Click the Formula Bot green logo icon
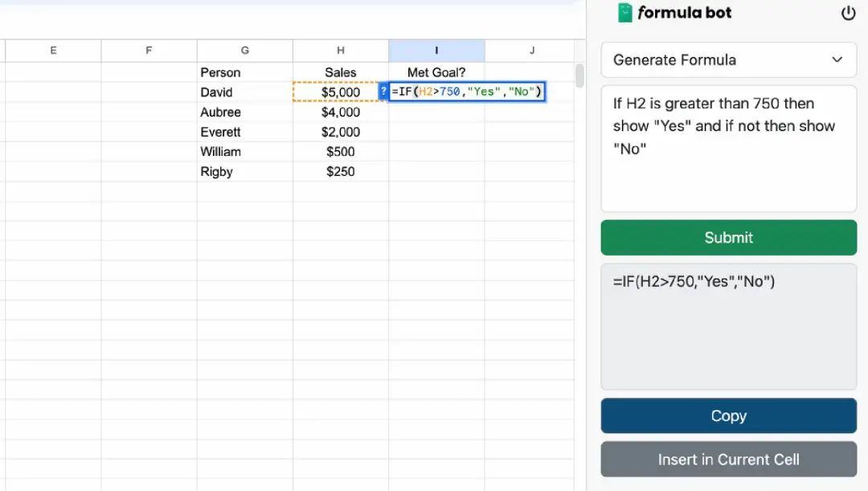This screenshot has width=868, height=491. pyautogui.click(x=625, y=12)
